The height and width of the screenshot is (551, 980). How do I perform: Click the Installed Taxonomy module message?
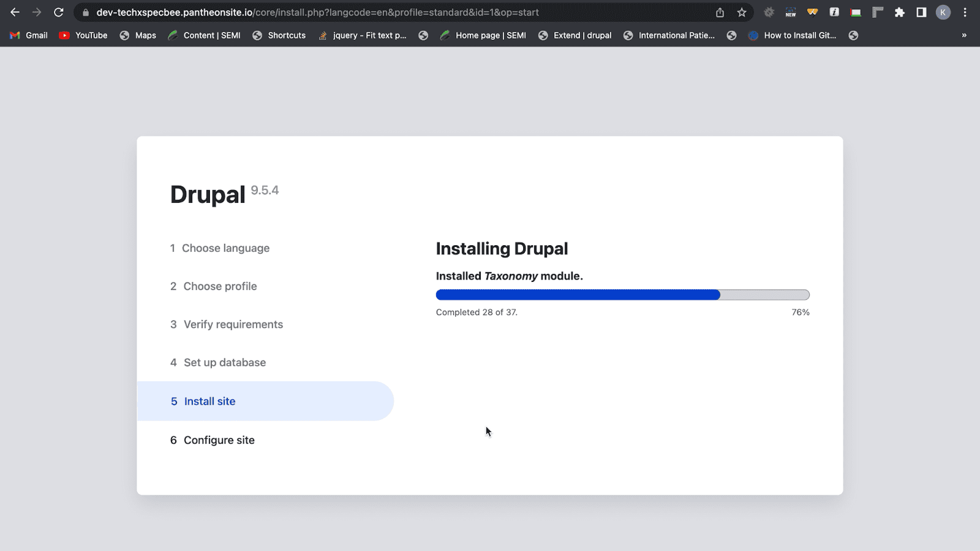click(x=509, y=276)
